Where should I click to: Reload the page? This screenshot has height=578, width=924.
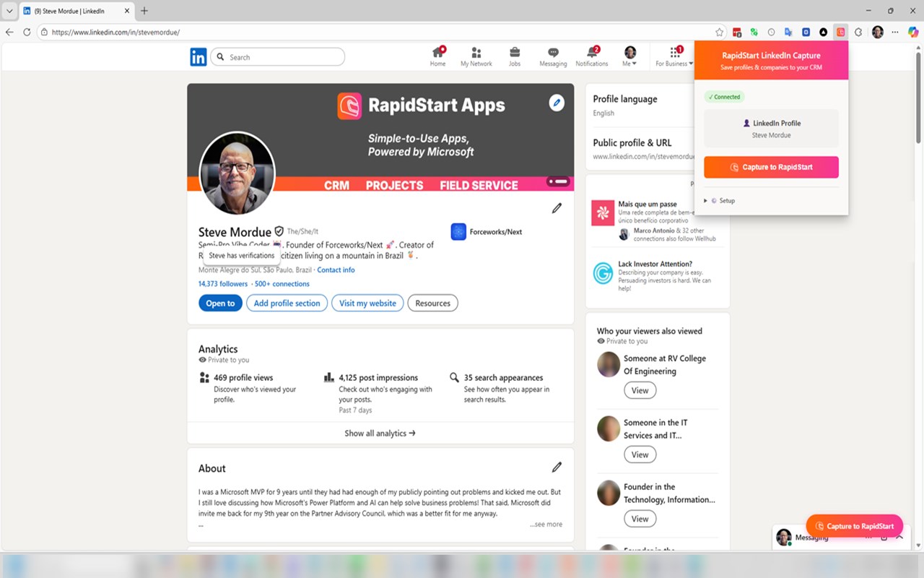tap(27, 32)
